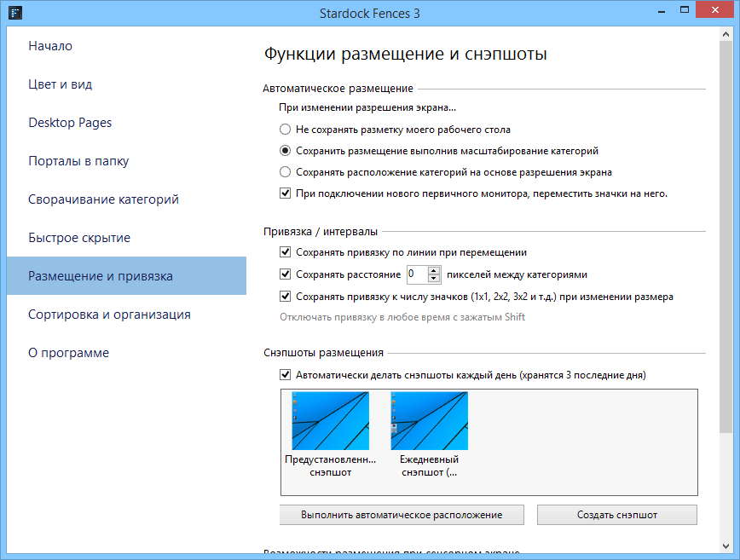Select 'Не сохранять разметку моего рабочего стола' radio

tap(285, 130)
